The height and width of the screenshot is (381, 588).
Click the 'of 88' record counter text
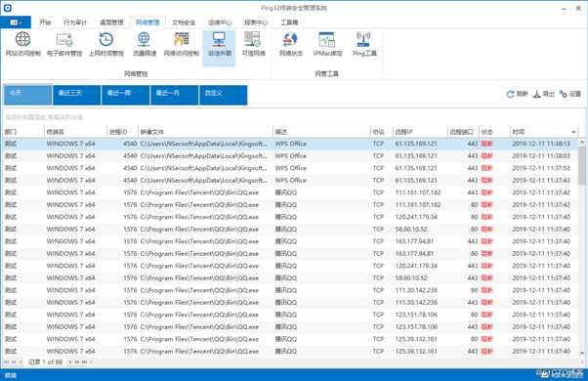(x=55, y=361)
